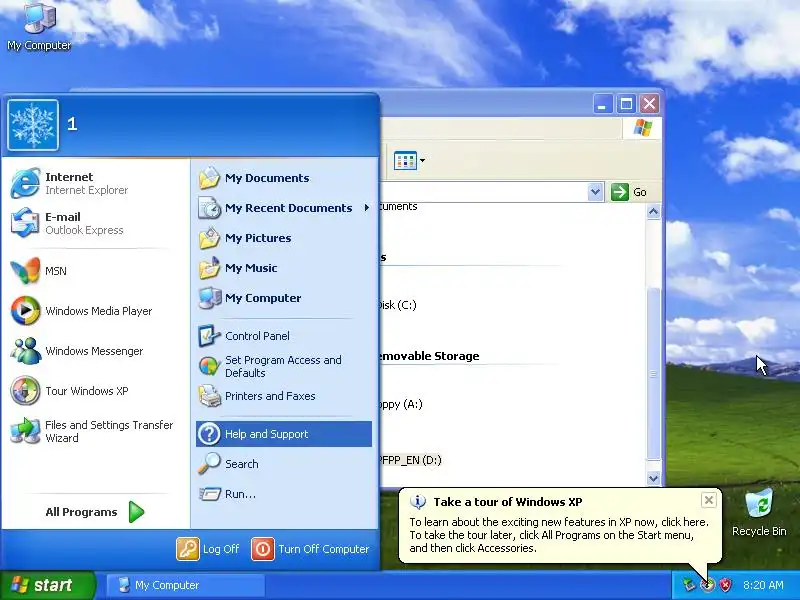Open My Computer from Start menu list
Screen dimensions: 800x600
(284, 298)
